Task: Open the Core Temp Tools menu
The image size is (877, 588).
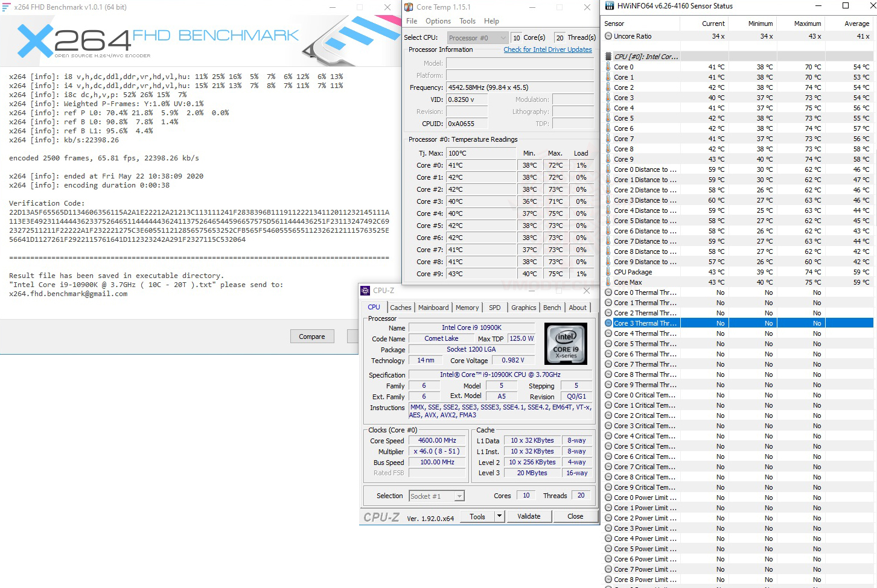Action: coord(468,21)
